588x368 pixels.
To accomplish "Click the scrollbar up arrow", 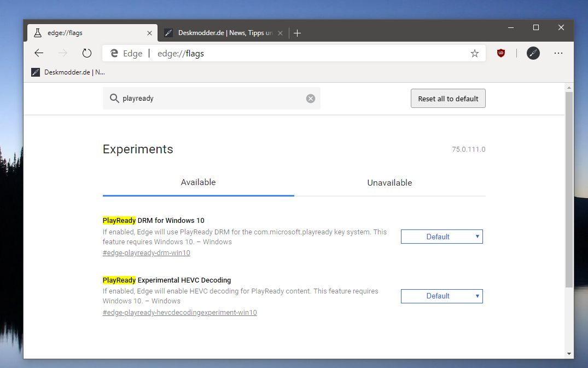I will (569, 88).
